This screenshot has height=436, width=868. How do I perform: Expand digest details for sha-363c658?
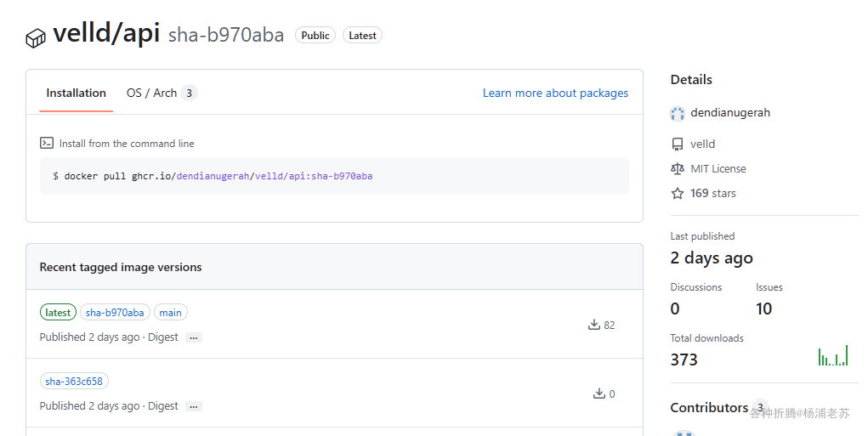(194, 406)
